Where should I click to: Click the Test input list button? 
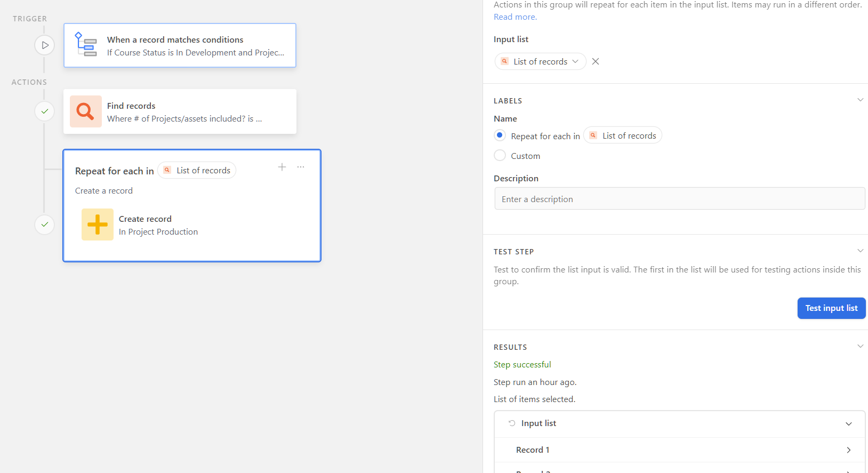point(831,308)
